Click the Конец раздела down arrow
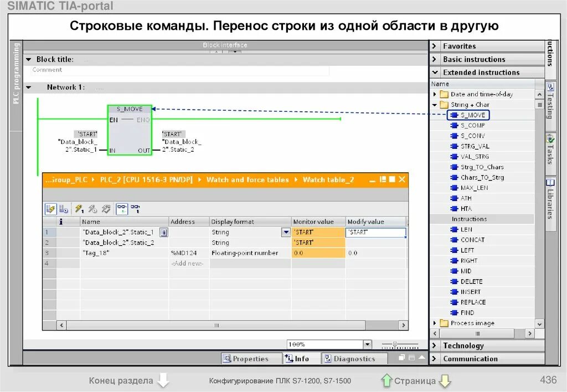The height and width of the screenshot is (392, 567). coord(163,380)
